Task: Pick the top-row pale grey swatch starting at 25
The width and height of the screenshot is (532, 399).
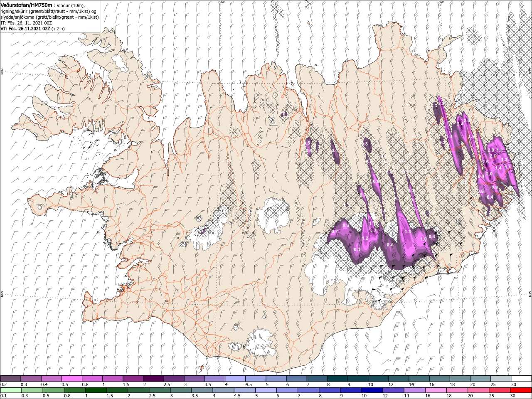Action: 500,379
